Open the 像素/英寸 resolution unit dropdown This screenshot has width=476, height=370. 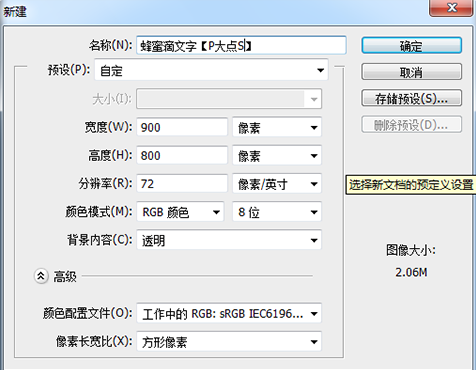click(277, 184)
